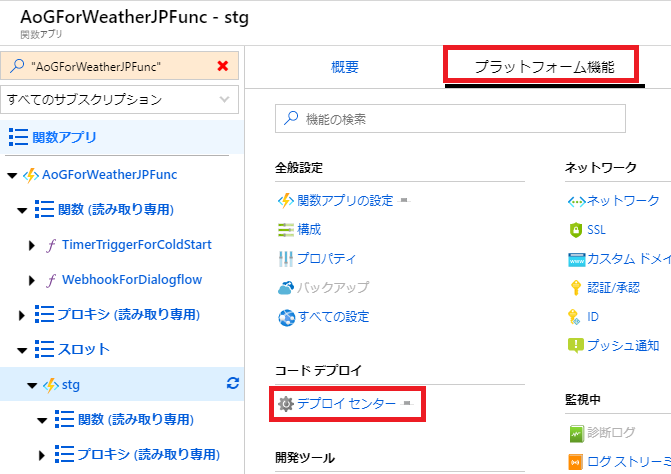The height and width of the screenshot is (474, 671).
Task: Click the list icon of the top 関数 (読み取り専用) row under AoGForWeatherJPFunc
Action: pyautogui.click(x=44, y=210)
